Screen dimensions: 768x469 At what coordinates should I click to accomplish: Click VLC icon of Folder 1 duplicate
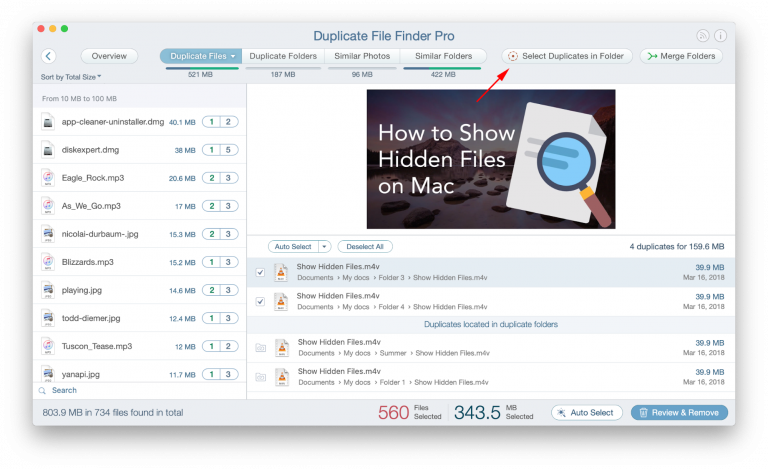click(x=282, y=377)
